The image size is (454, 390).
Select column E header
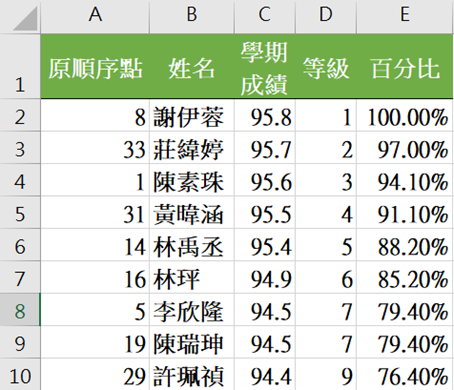405,16
